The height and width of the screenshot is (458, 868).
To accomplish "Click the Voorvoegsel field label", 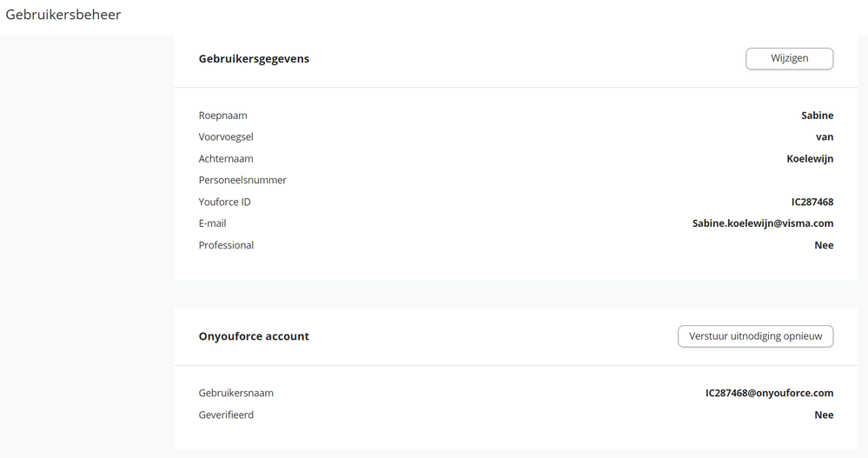I will (226, 137).
